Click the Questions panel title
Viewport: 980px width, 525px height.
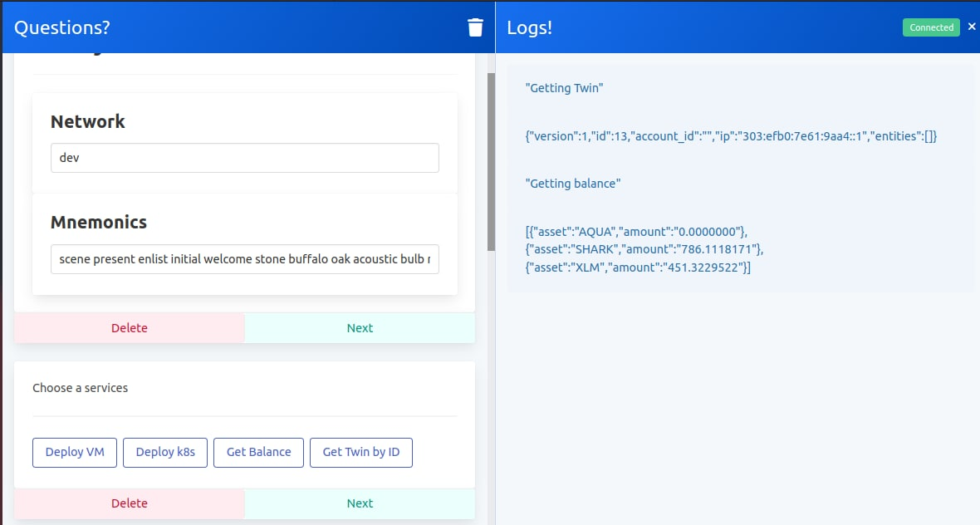coord(61,27)
